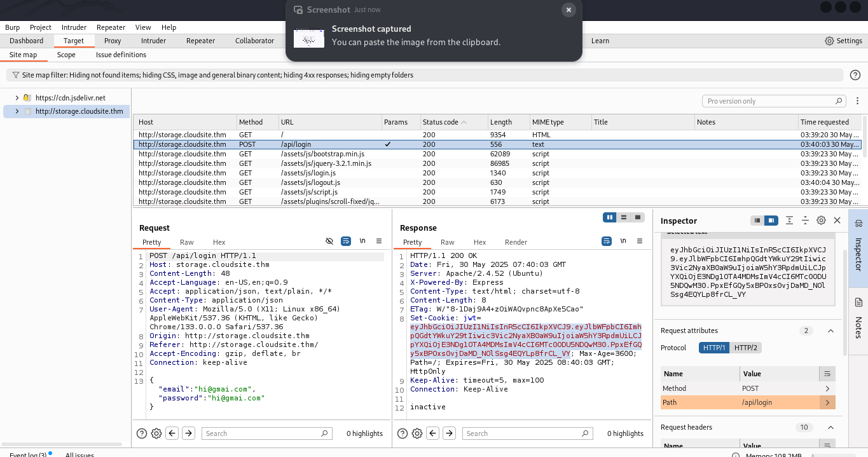Select side-by-side request/response layout
This screenshot has width=868, height=457.
pyautogui.click(x=610, y=217)
